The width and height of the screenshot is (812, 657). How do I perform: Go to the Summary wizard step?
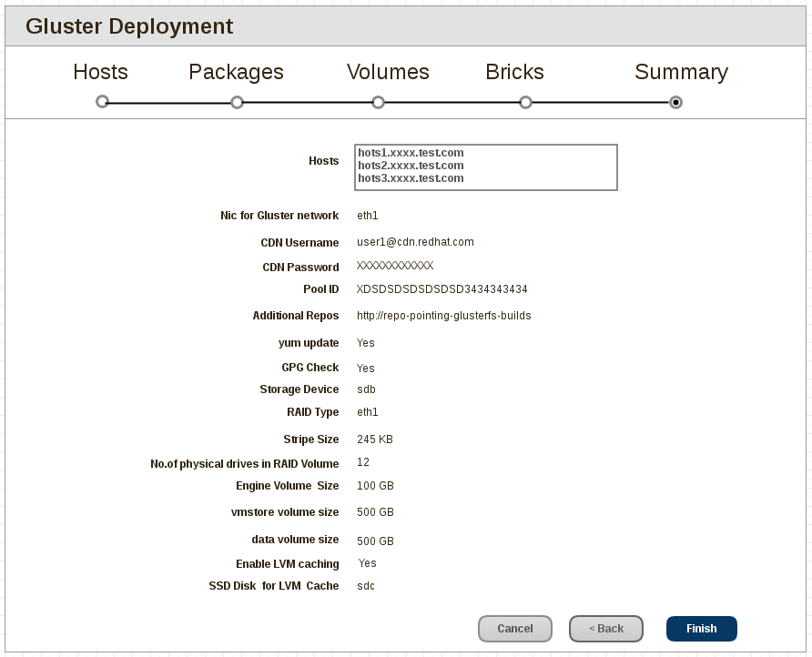pos(681,72)
